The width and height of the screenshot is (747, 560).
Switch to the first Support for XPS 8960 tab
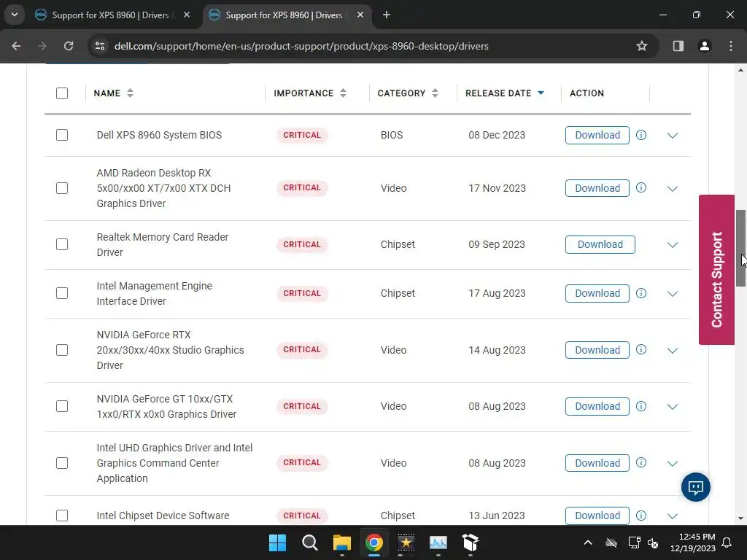111,15
